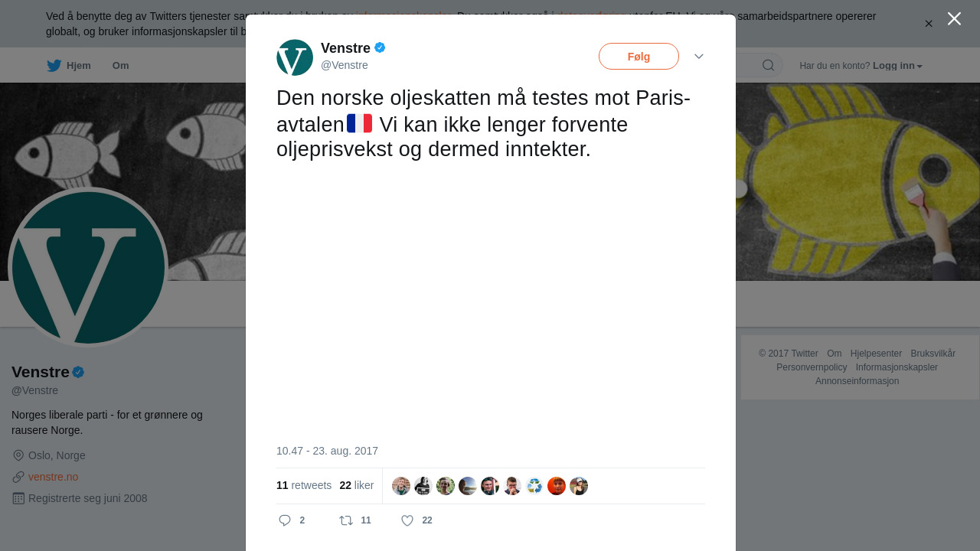Click the tweet timestamp 23. aug. 2017
This screenshot has height=551, width=980.
[327, 451]
